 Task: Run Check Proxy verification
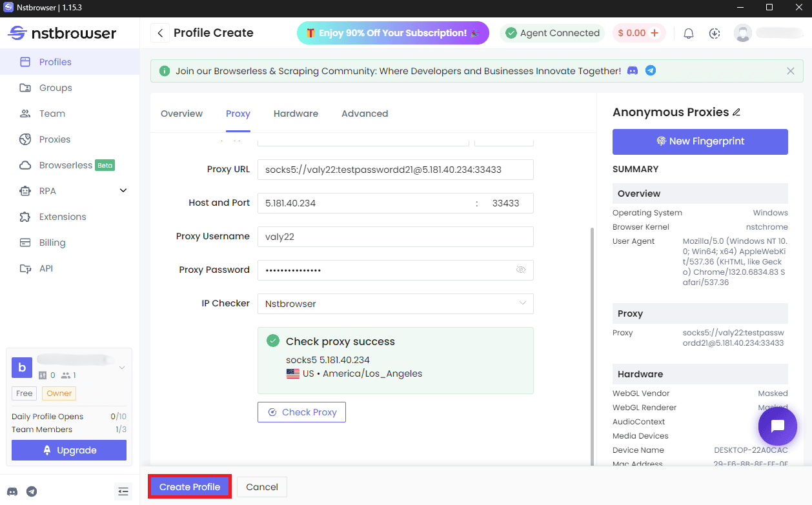tap(301, 412)
